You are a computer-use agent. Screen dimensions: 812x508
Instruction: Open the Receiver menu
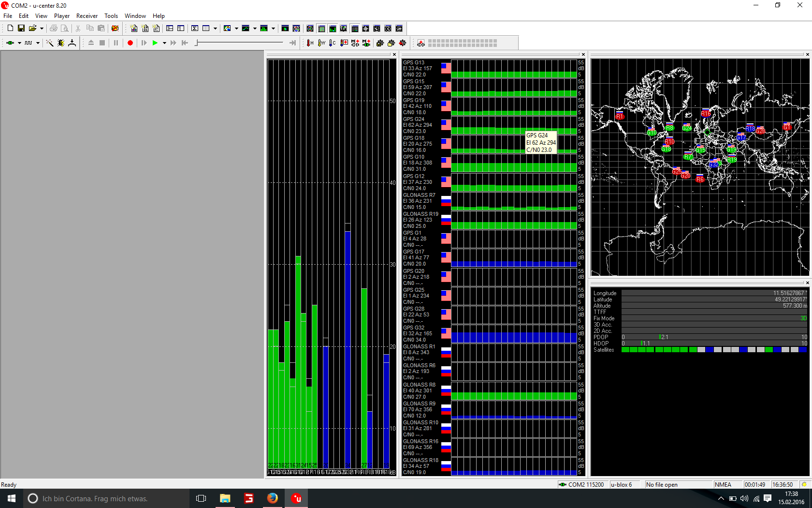point(87,16)
